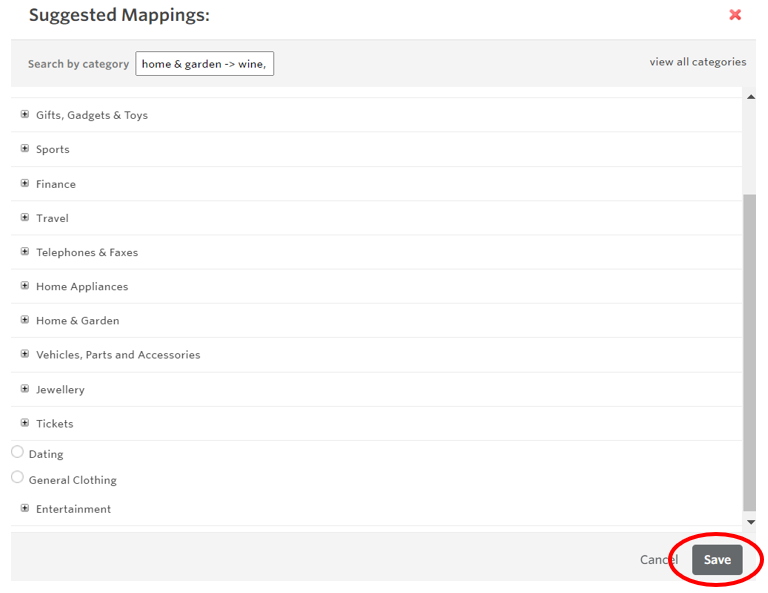Select the Dating radio button
The width and height of the screenshot is (768, 593).
click(17, 452)
